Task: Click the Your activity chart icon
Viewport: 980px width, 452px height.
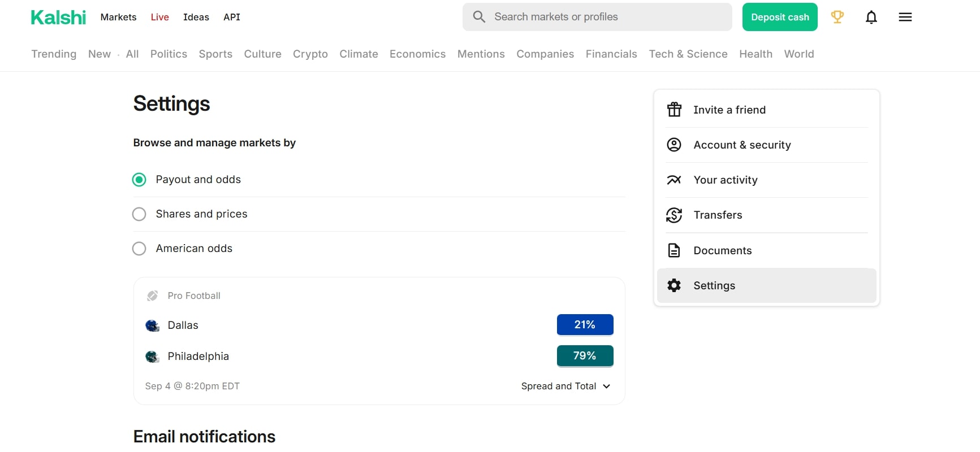Action: 674,180
